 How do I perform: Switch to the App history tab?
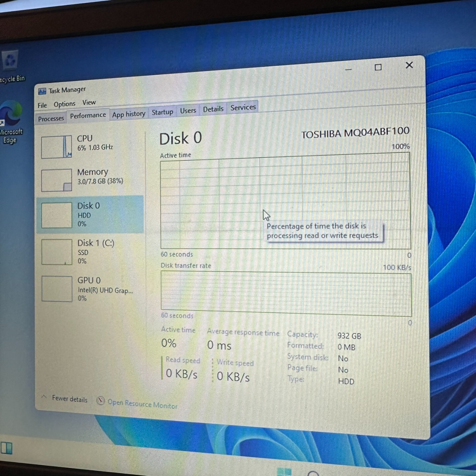129,114
